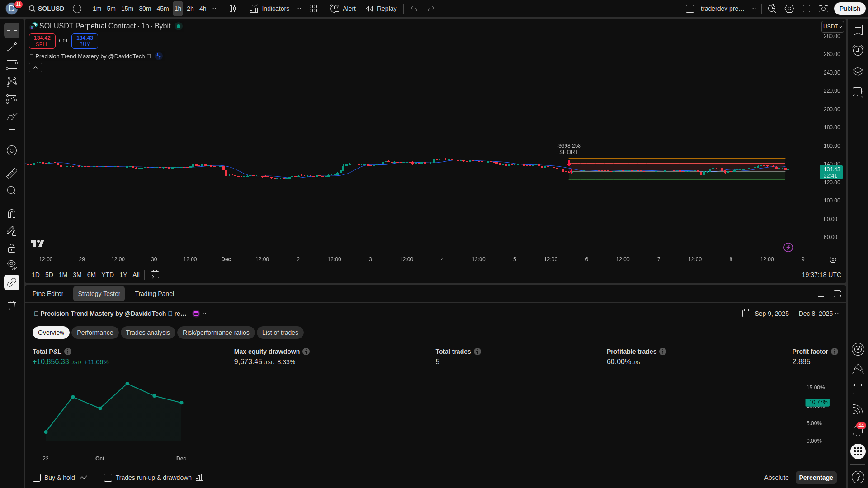Open the layout grid icon
This screenshot has height=488, width=868.
313,9
